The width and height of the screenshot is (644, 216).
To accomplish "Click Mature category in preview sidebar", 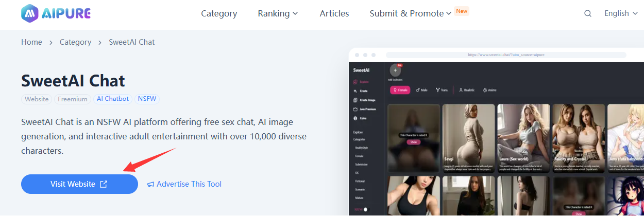I will [x=359, y=198].
